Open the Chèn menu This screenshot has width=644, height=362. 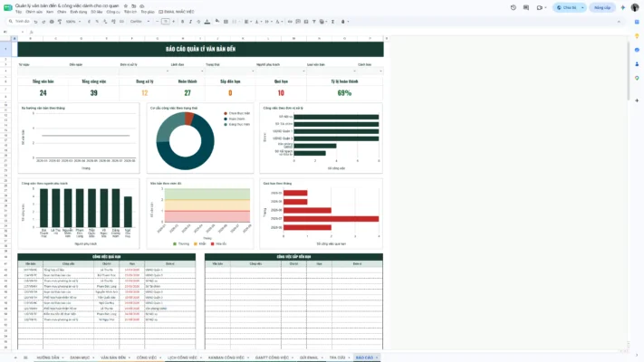tap(62, 12)
